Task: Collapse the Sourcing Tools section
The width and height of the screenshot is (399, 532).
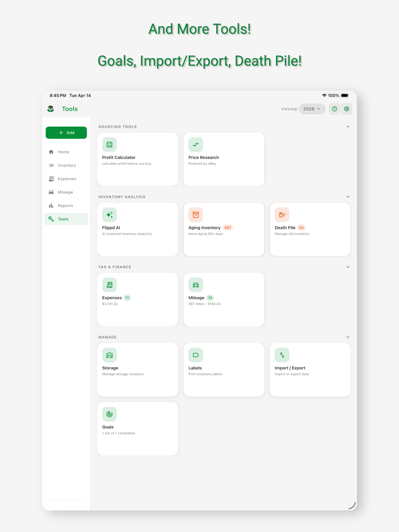Action: (x=348, y=127)
